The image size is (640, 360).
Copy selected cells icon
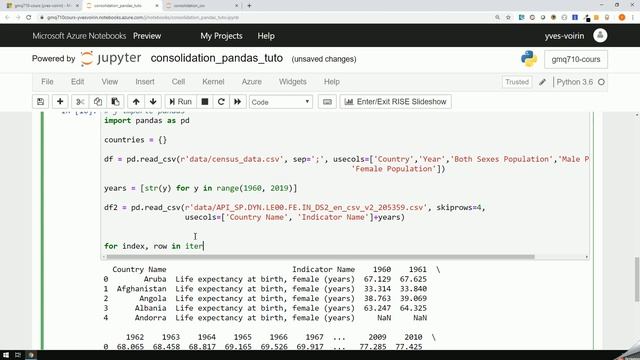(x=98, y=102)
